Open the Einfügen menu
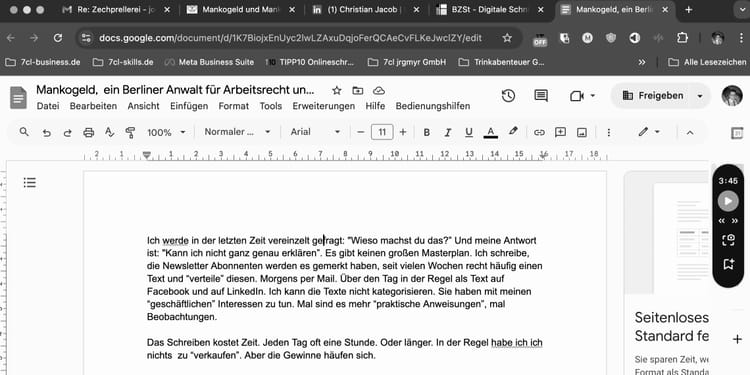Image resolution: width=750 pixels, height=375 pixels. tap(189, 106)
